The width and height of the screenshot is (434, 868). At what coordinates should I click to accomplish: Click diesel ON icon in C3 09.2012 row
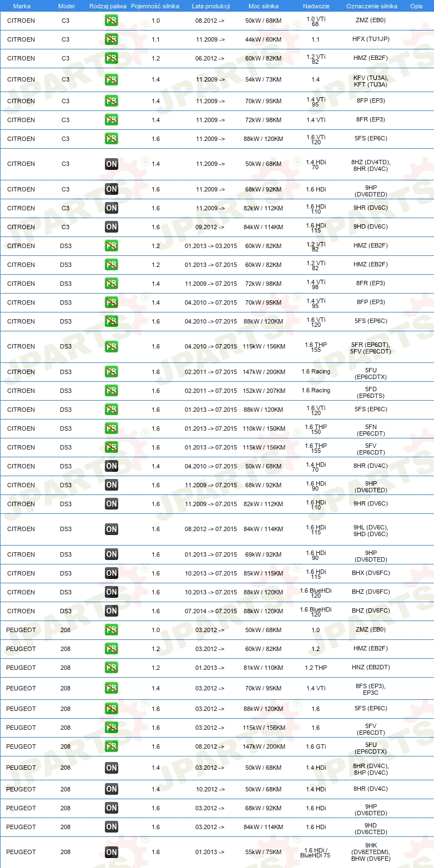pyautogui.click(x=112, y=227)
